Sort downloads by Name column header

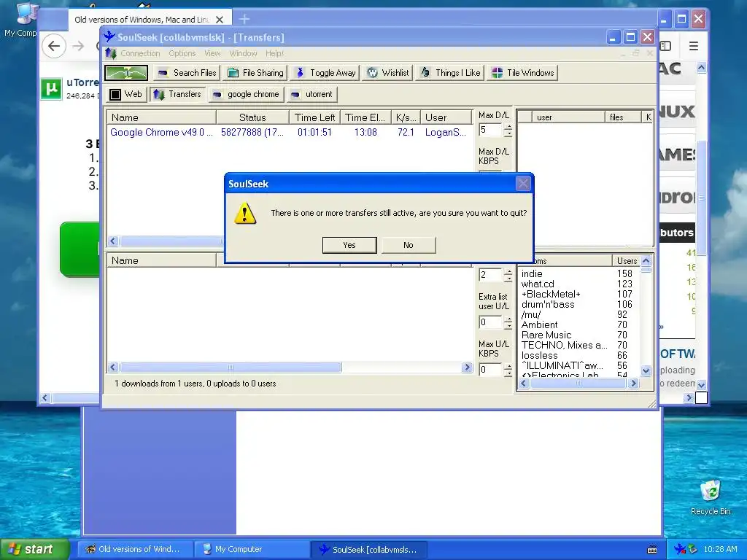(161, 117)
